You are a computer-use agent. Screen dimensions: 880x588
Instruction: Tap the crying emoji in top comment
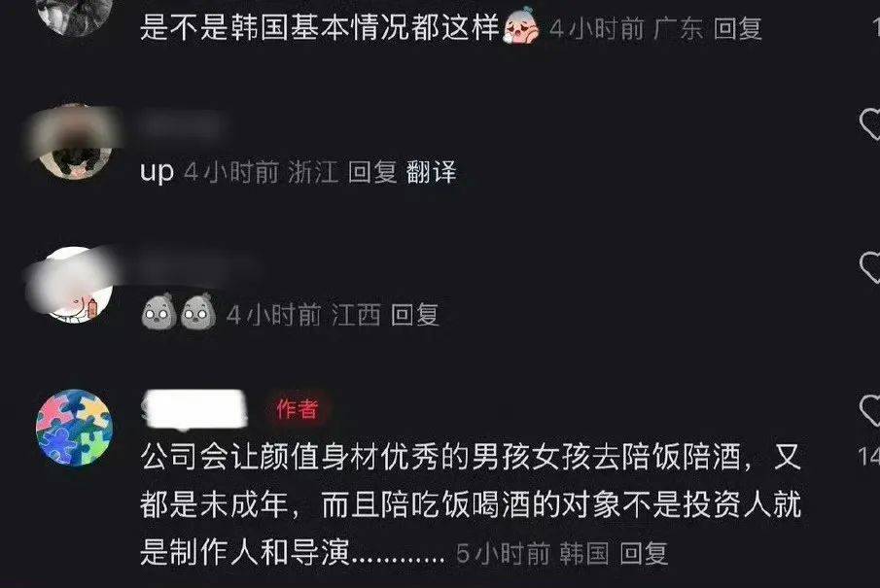tap(521, 25)
